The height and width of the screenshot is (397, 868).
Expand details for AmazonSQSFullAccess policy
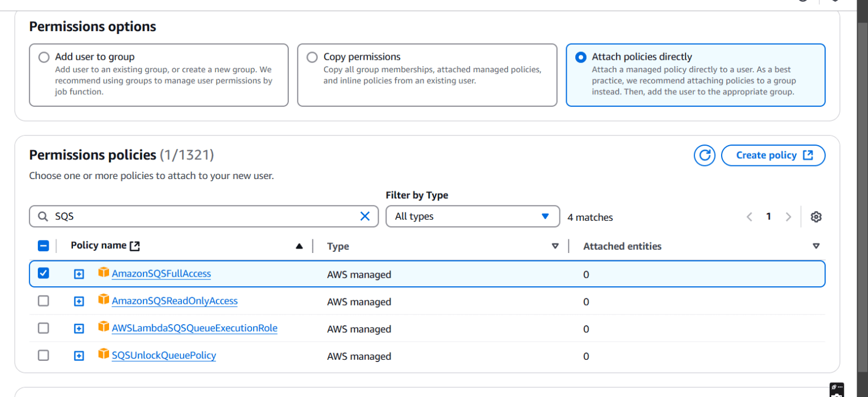[79, 274]
